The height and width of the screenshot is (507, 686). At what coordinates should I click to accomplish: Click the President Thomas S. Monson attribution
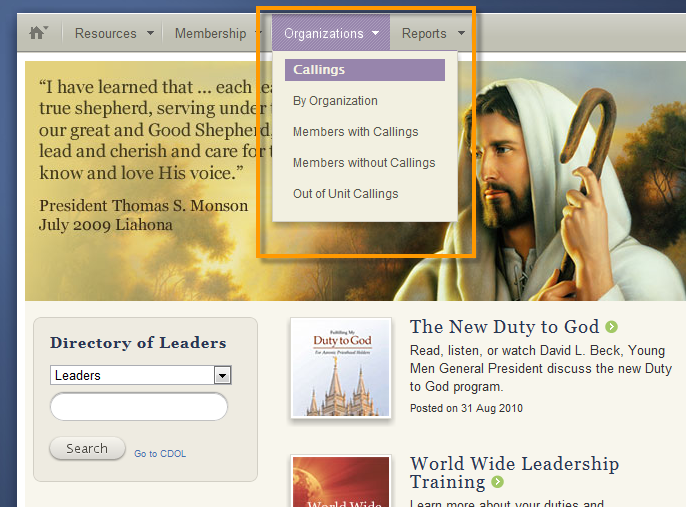coord(144,206)
